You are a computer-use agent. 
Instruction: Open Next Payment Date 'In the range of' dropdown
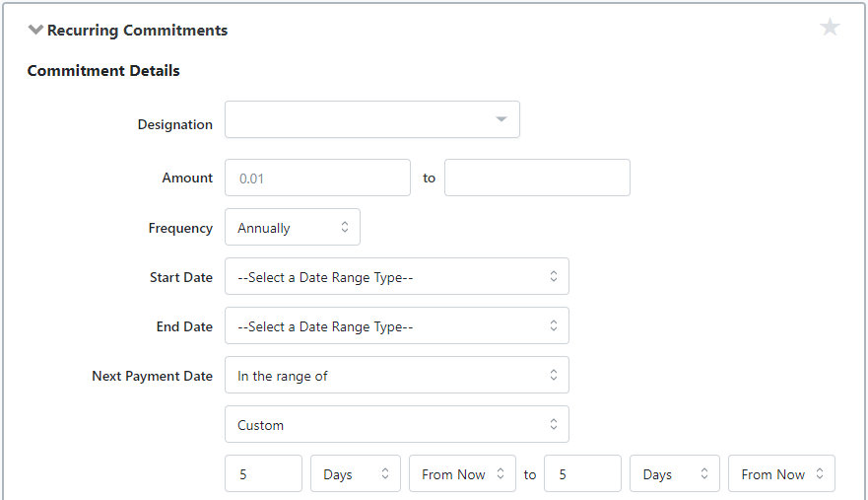396,376
